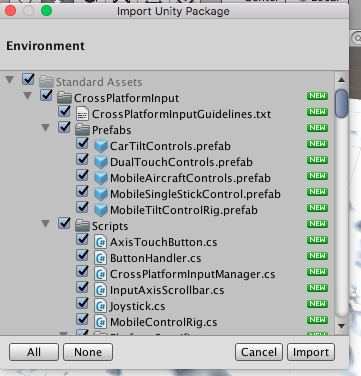Toggle the MobileAircraftControls.prefab checkbox
This screenshot has height=376, width=361.
82,175
